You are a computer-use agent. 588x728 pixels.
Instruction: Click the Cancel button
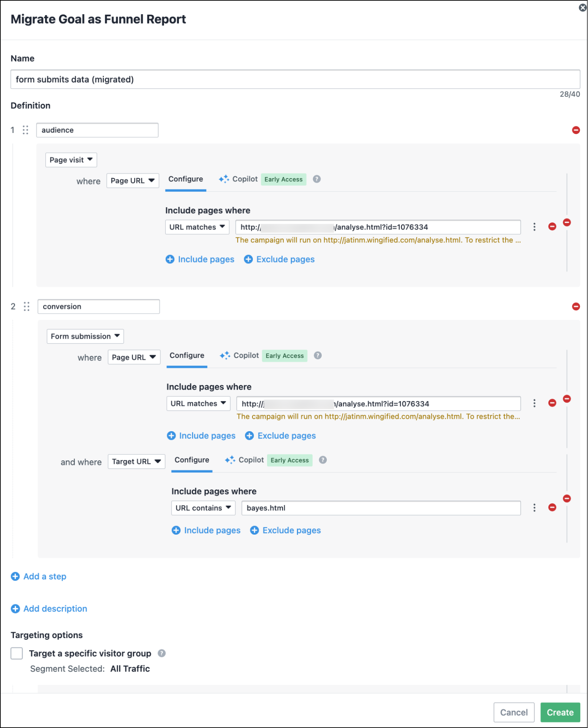tap(514, 712)
